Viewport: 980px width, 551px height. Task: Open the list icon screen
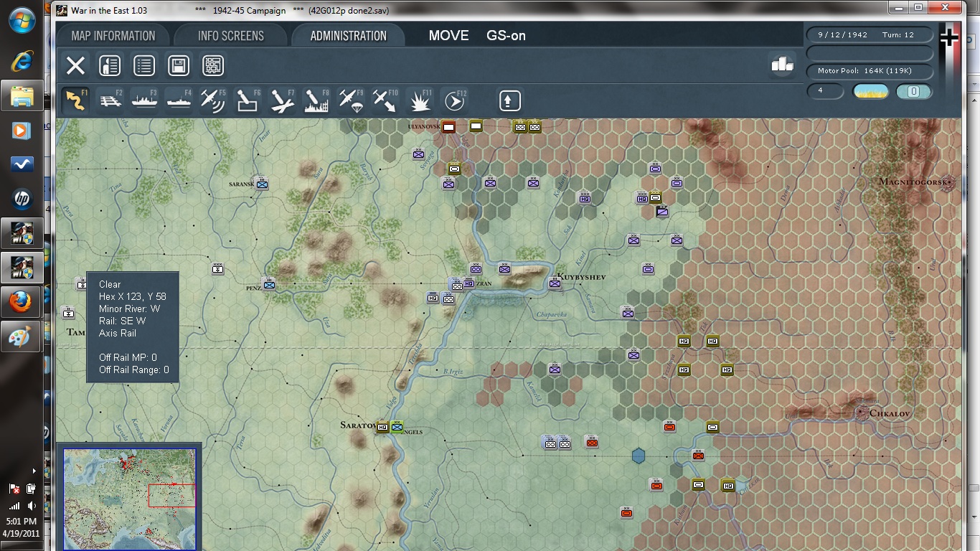coord(144,66)
